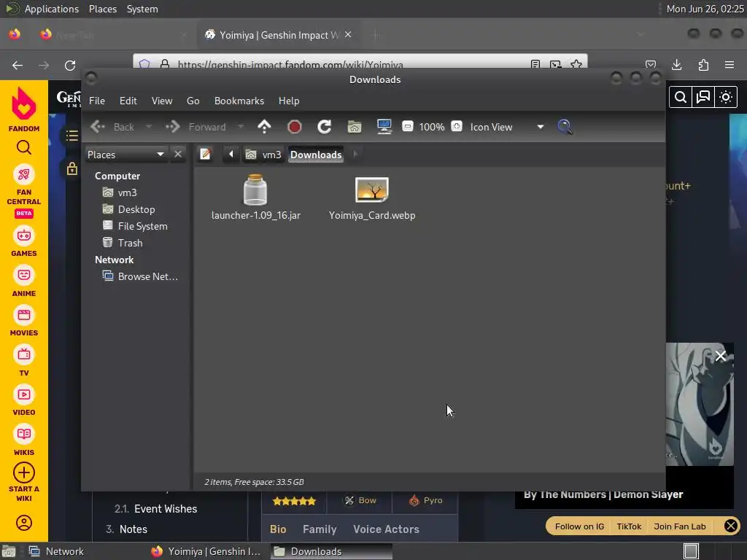This screenshot has width=747, height=560.
Task: Open Games in Fandom sidebar
Action: pos(24,242)
